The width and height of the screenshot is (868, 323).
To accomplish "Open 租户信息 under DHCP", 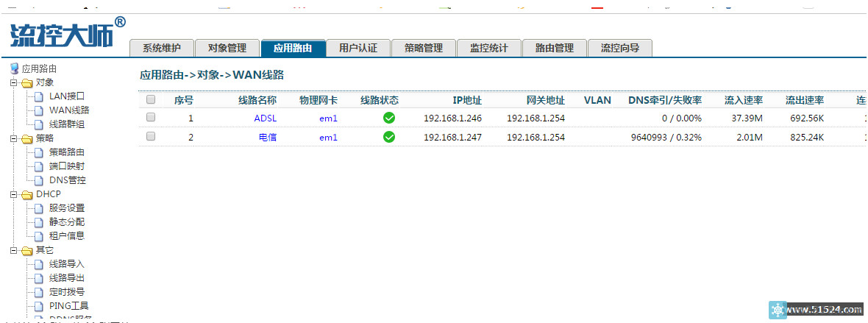I will pyautogui.click(x=67, y=236).
